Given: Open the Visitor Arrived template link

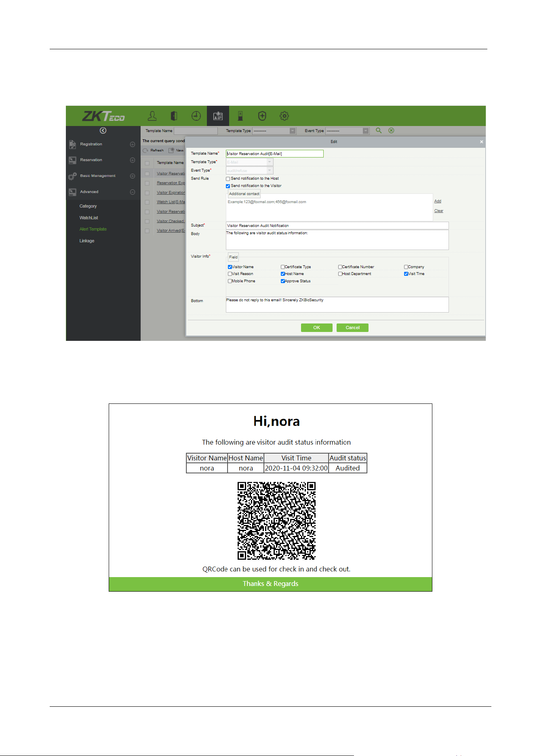Looking at the screenshot, I should pyautogui.click(x=171, y=231).
